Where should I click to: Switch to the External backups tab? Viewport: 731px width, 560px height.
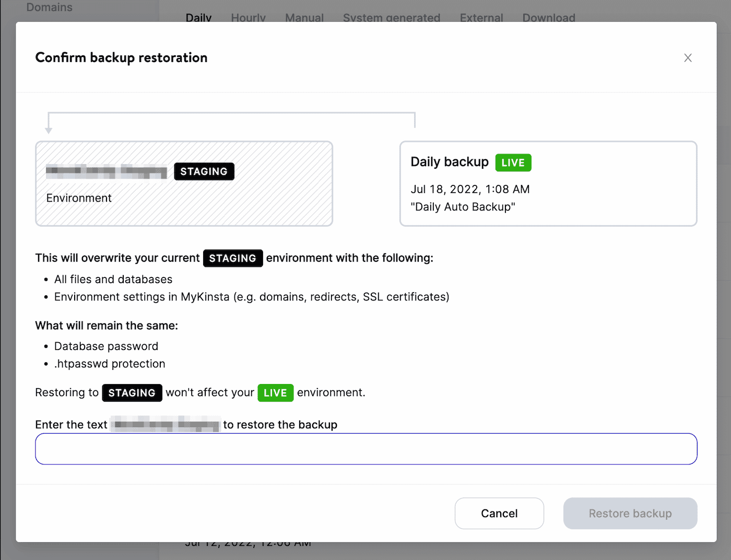tap(481, 17)
